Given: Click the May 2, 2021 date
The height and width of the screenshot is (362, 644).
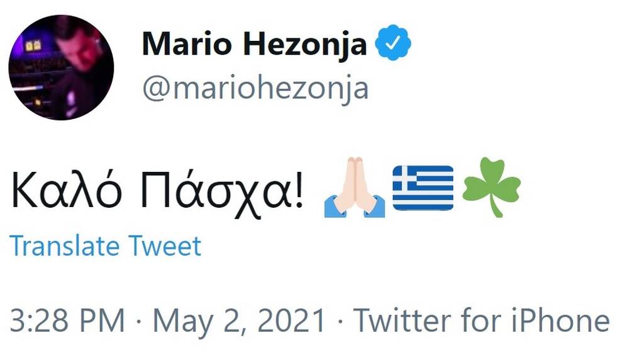Looking at the screenshot, I should (240, 321).
